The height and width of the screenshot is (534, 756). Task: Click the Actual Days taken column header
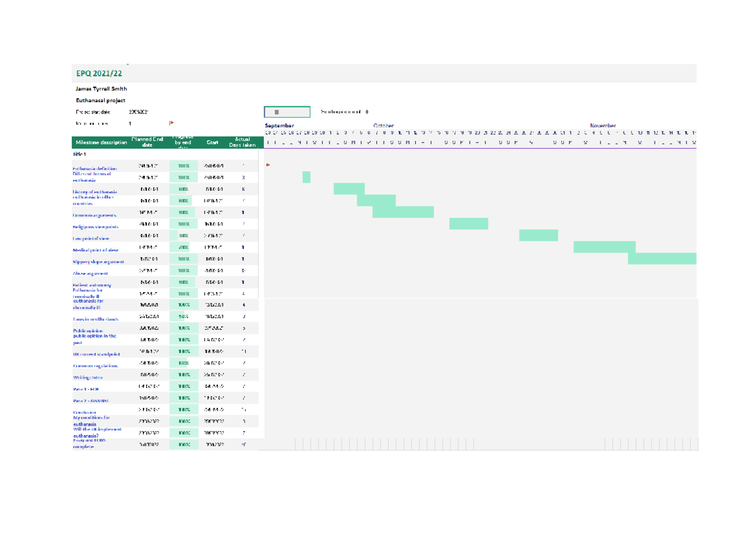pos(241,142)
